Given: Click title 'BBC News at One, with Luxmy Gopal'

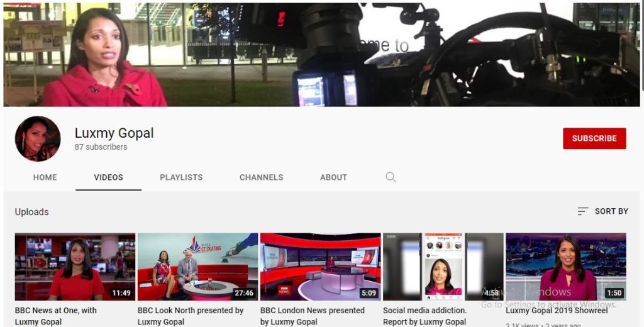Looking at the screenshot, I should click(x=56, y=316).
